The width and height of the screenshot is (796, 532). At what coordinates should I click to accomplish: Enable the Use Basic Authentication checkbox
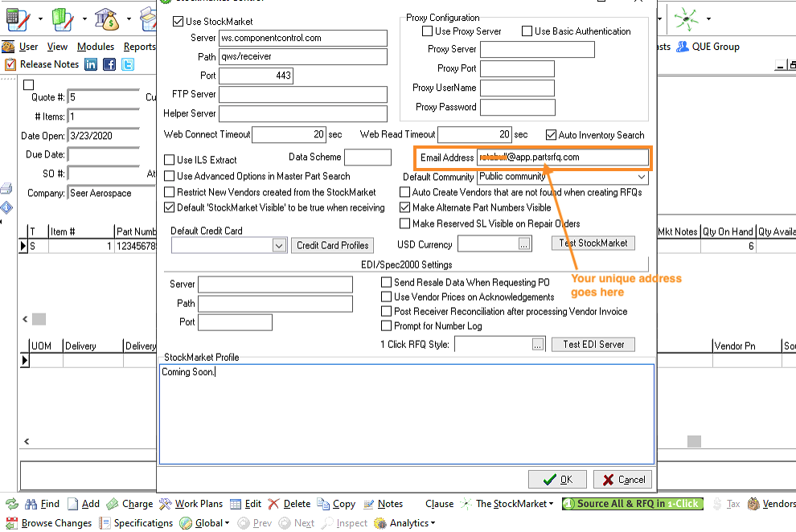[x=527, y=31]
